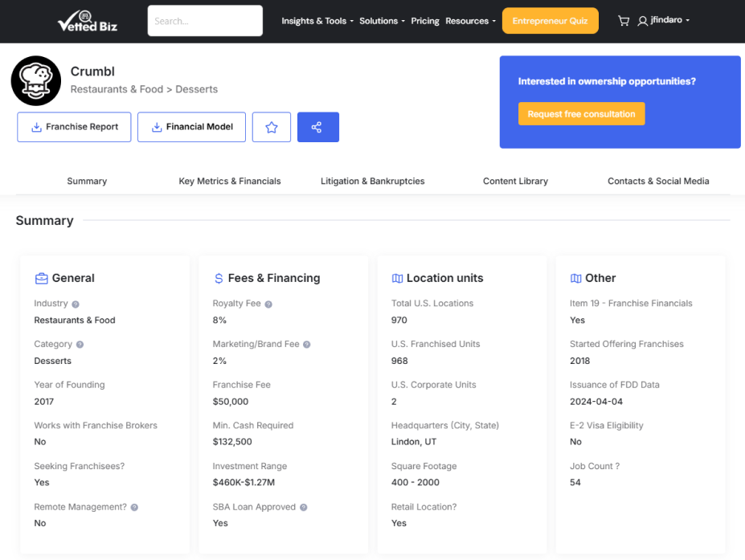
Task: Click Started Offering Franchises value 2018
Action: tap(580, 361)
